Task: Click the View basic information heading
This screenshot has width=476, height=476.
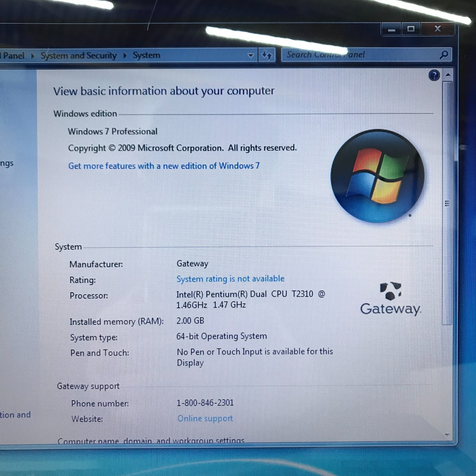Action: pyautogui.click(x=164, y=91)
